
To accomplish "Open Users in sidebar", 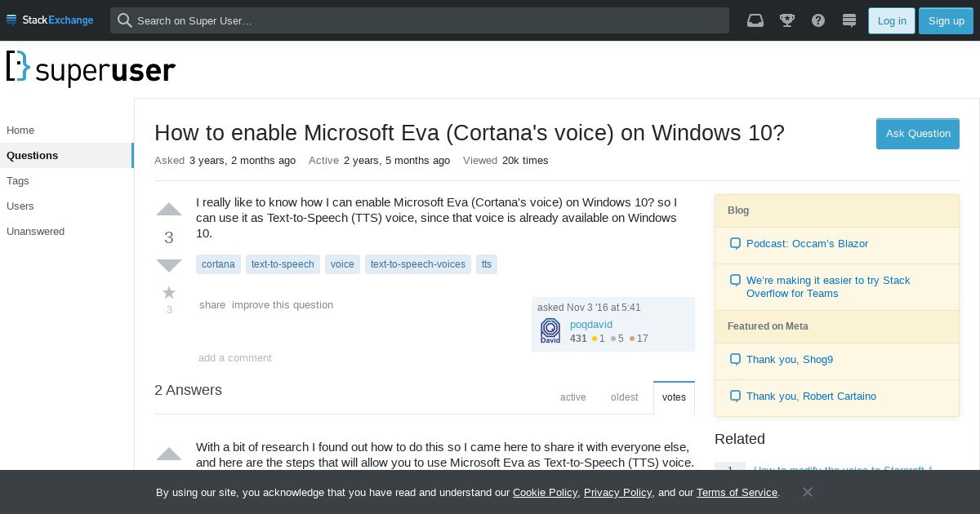I will [x=67, y=206].
